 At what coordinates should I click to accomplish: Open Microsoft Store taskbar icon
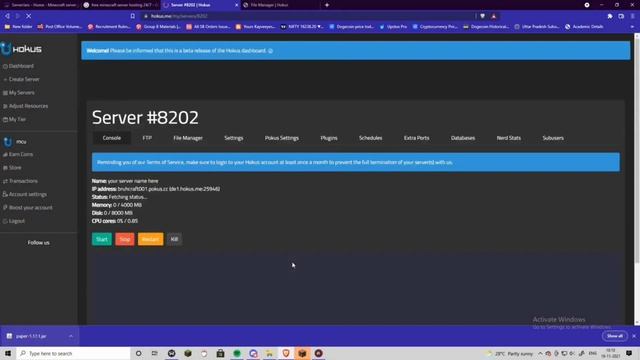(x=220, y=353)
